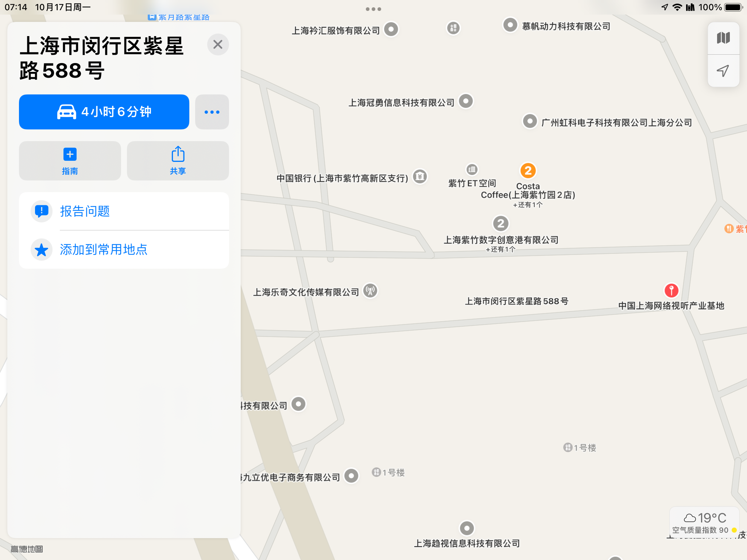Select gray cluster marker for 上海紫竹数字创意港
The height and width of the screenshot is (560, 747).
coord(501,223)
